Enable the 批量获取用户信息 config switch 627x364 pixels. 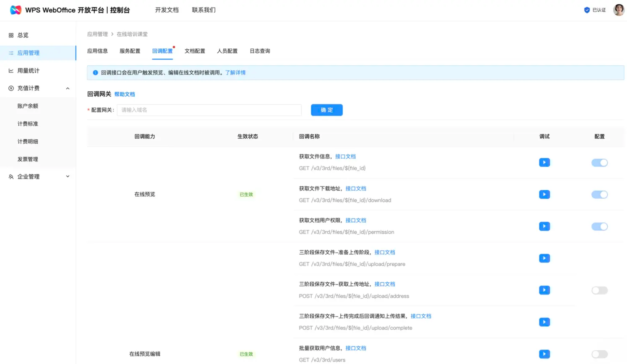pos(599,354)
